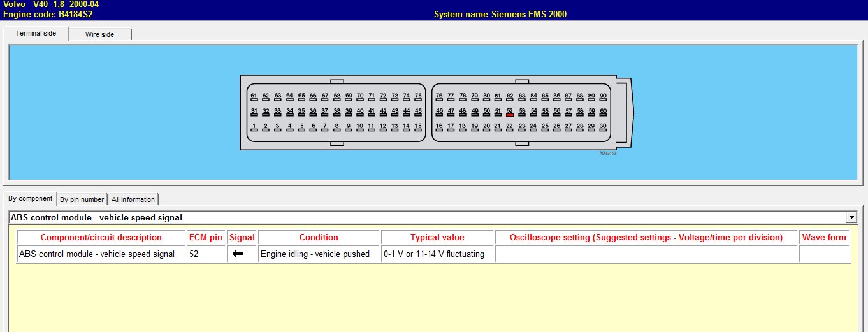
Task: Select pin 30 in the right connector block
Action: [603, 127]
